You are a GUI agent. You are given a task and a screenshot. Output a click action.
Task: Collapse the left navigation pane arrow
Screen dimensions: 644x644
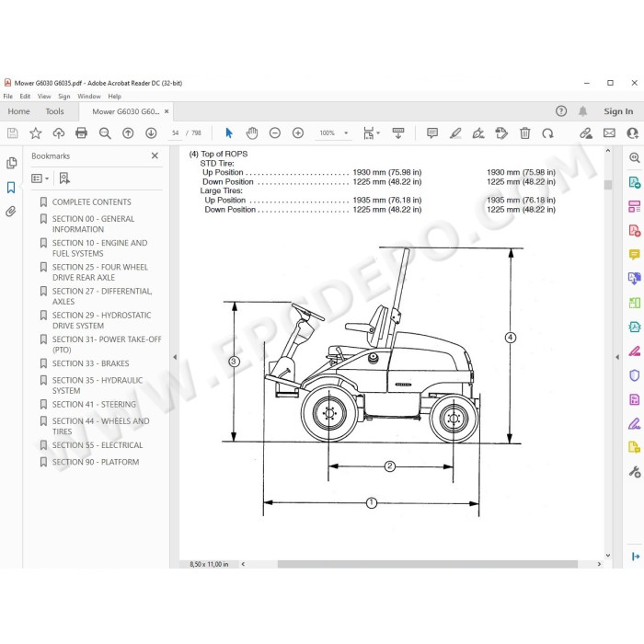tap(175, 357)
